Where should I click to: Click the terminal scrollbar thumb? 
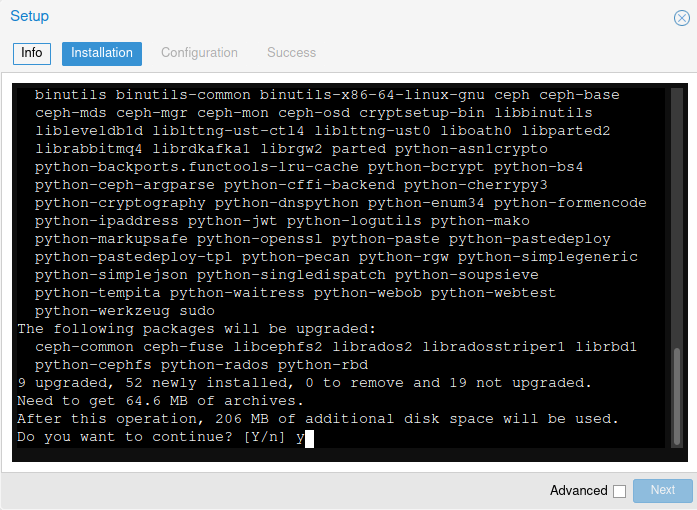(x=677, y=396)
